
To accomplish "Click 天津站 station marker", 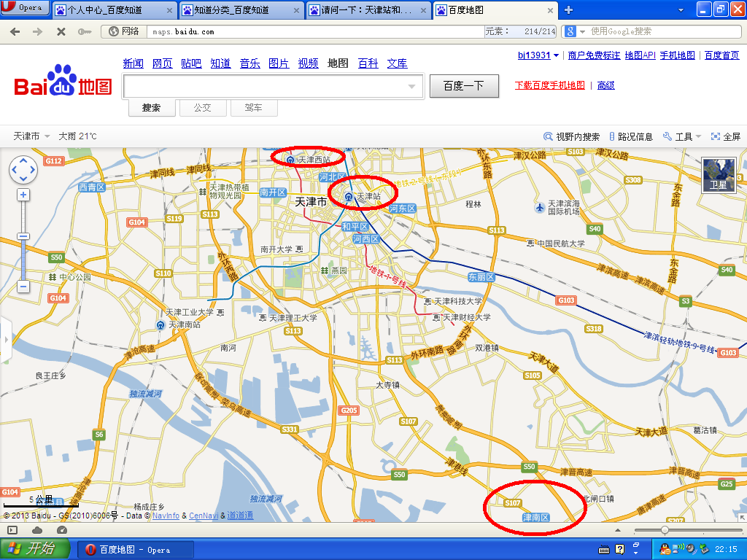I will 349,197.
